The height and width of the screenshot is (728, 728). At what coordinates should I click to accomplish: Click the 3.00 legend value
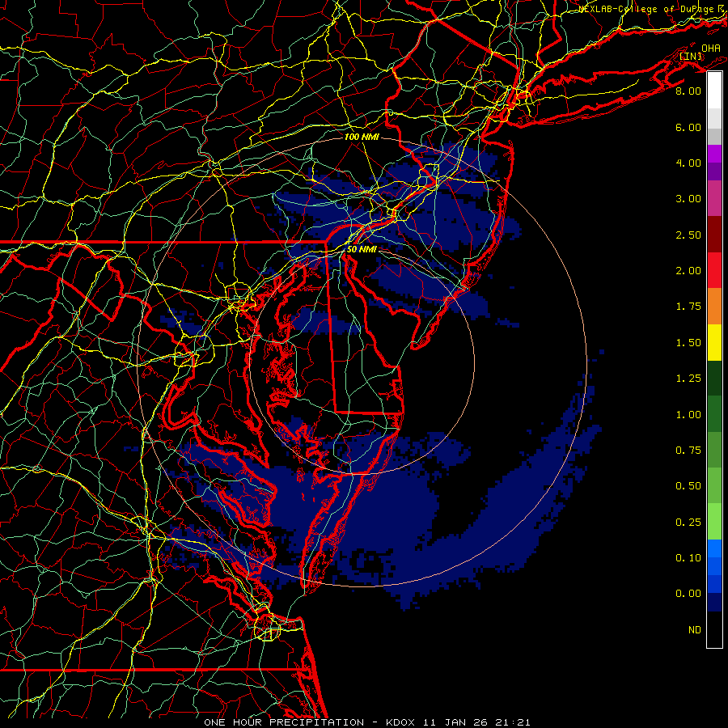pos(688,199)
